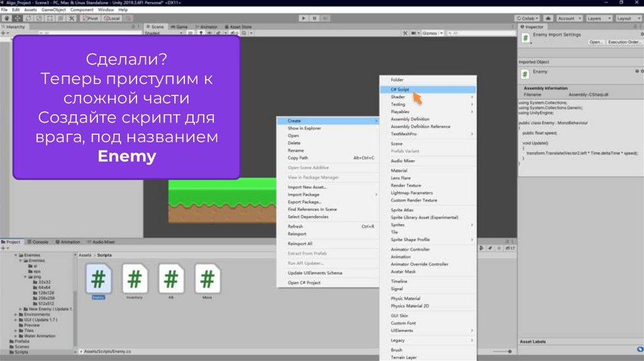Select Scenes folder in project tree
644x361 pixels.
pyautogui.click(x=22, y=347)
